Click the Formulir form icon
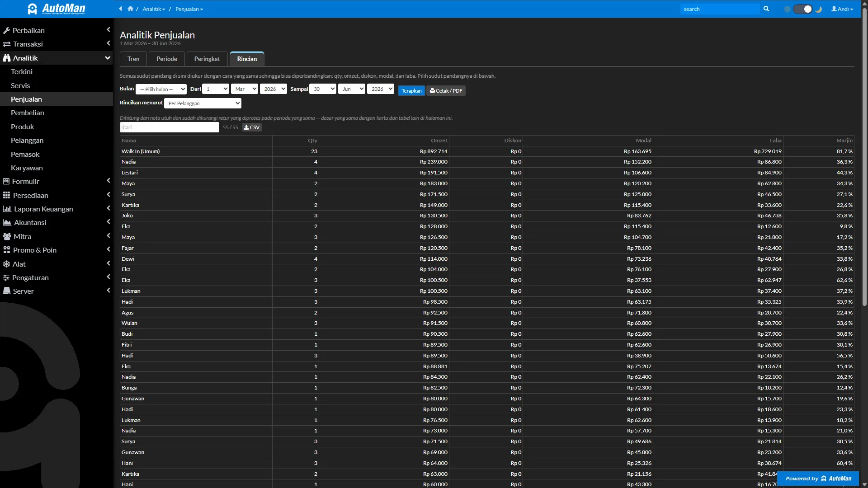 [6, 182]
